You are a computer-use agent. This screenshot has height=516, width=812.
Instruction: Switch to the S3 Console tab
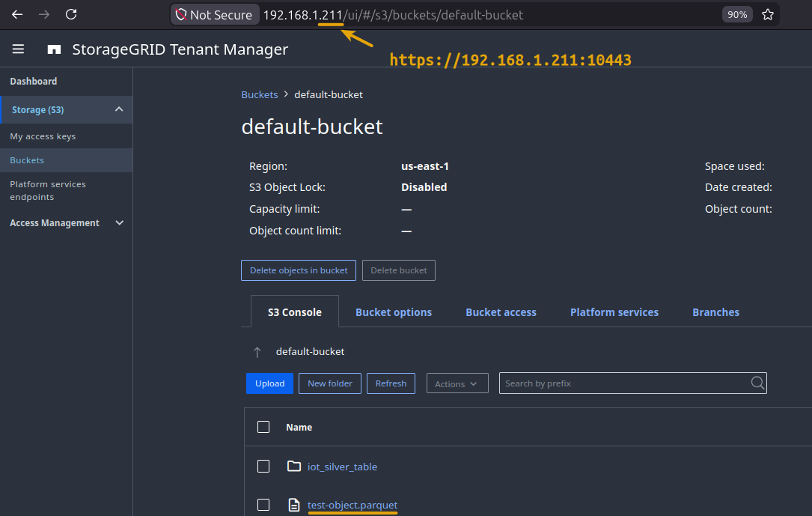[x=295, y=312]
